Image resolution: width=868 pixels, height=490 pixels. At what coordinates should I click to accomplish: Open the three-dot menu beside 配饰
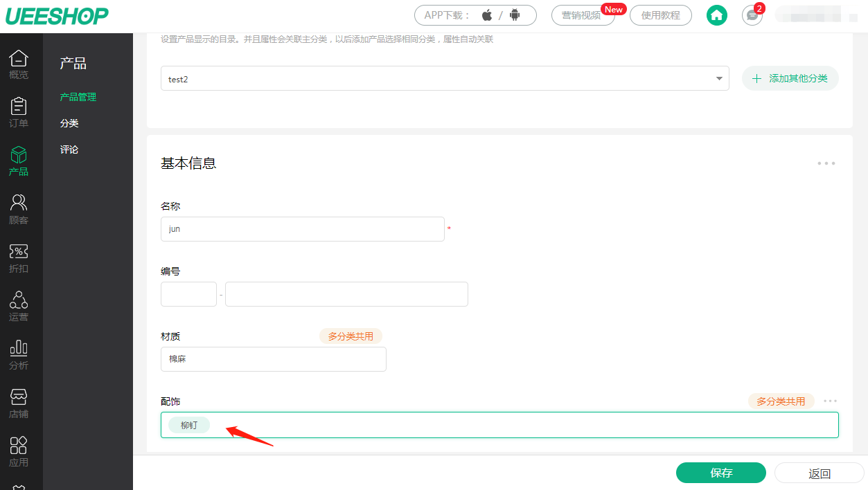831,401
